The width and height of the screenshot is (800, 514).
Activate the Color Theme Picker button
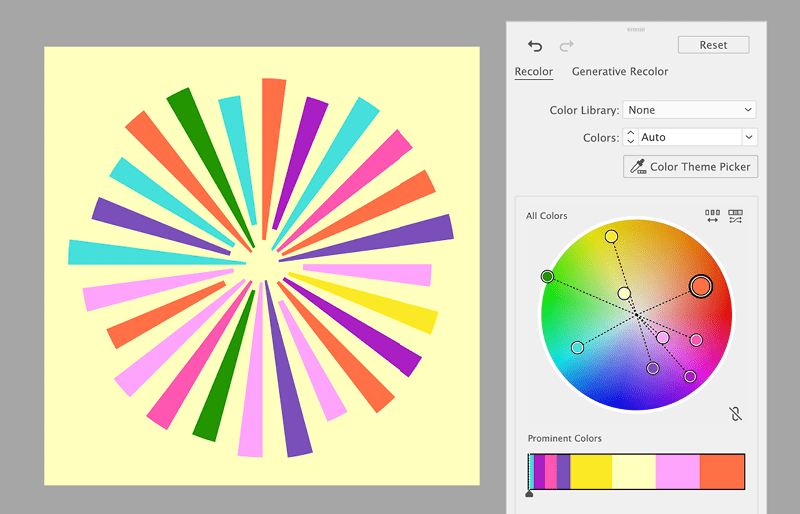pos(690,166)
